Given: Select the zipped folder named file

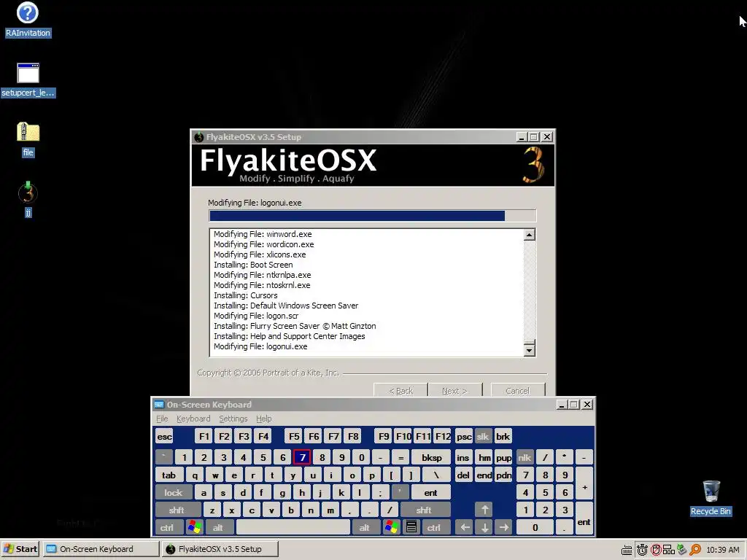Looking at the screenshot, I should coord(28,139).
